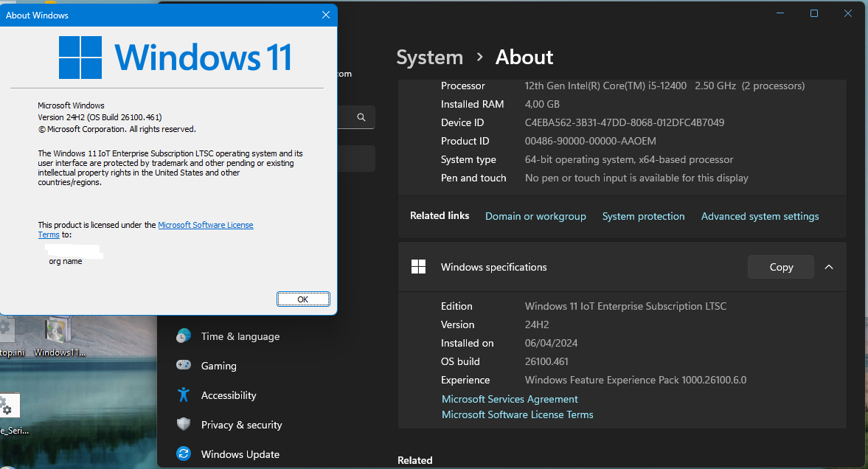Click the Processor value i5-12400
This screenshot has height=469, width=868.
pos(665,86)
